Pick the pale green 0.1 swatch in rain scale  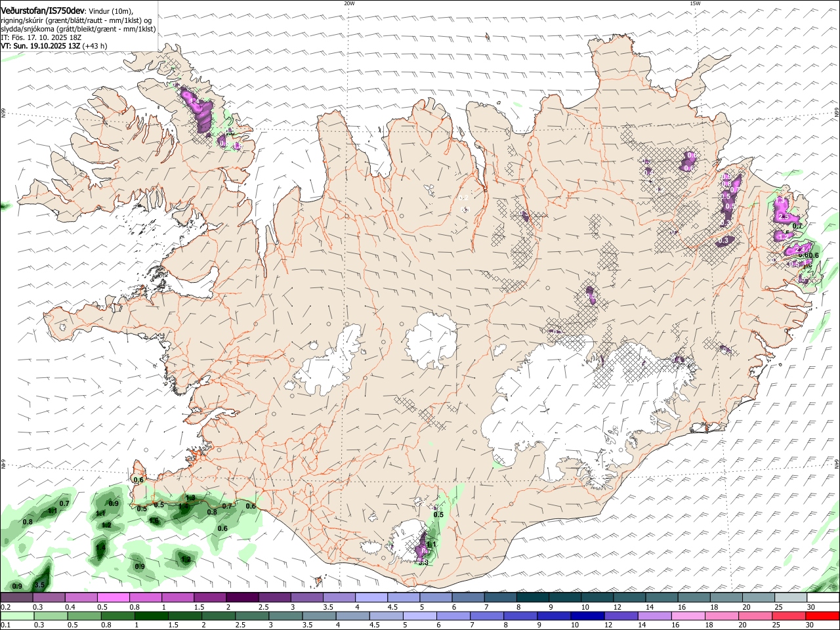click(x=17, y=616)
